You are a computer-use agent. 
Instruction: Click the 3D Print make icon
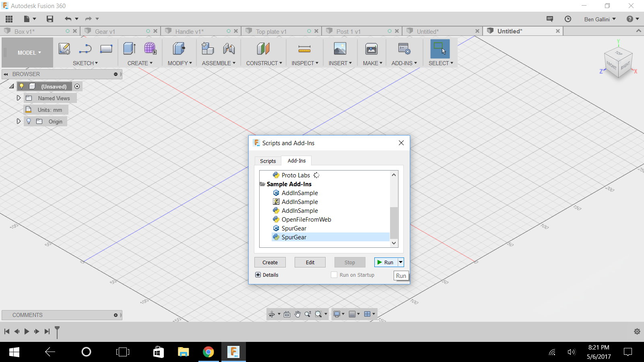point(372,49)
